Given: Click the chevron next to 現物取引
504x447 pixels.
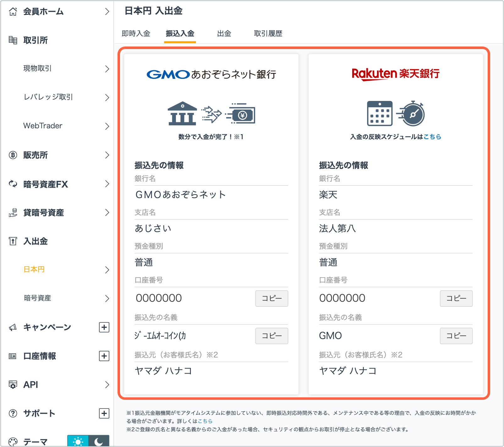Looking at the screenshot, I should [107, 69].
